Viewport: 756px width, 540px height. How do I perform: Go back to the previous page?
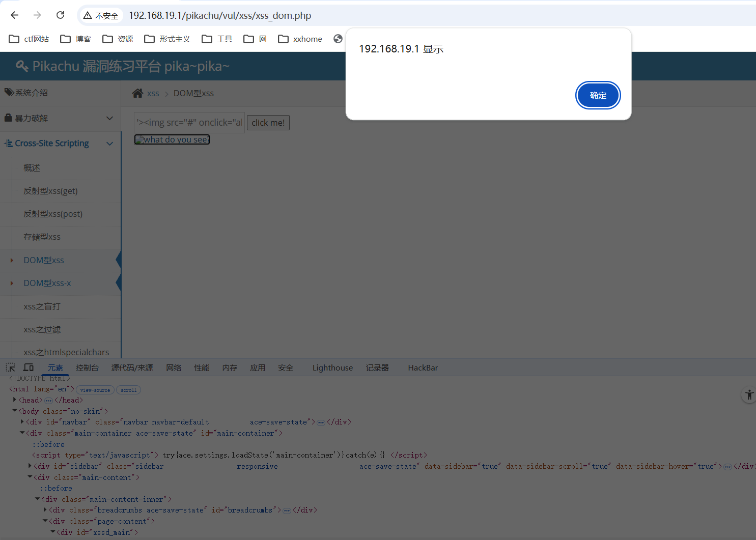[x=14, y=15]
